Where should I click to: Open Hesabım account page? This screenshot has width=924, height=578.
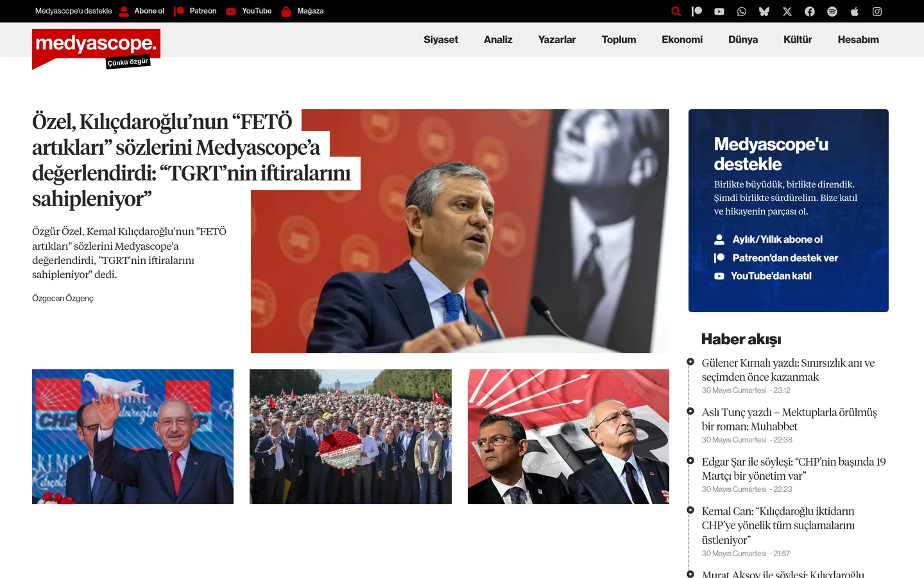pos(858,40)
